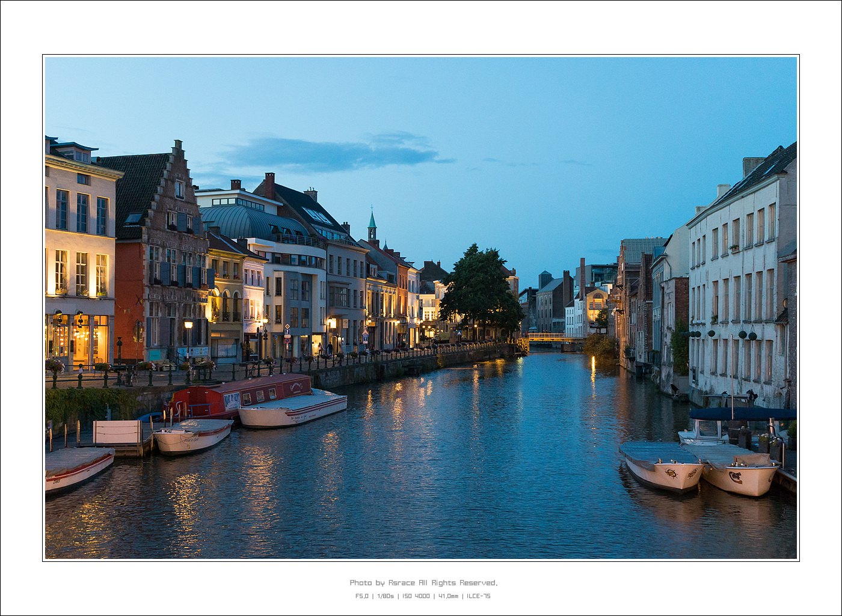Click the canal photograph inside the frame
Image resolution: width=842 pixels, height=616 pixels.
coord(421,308)
